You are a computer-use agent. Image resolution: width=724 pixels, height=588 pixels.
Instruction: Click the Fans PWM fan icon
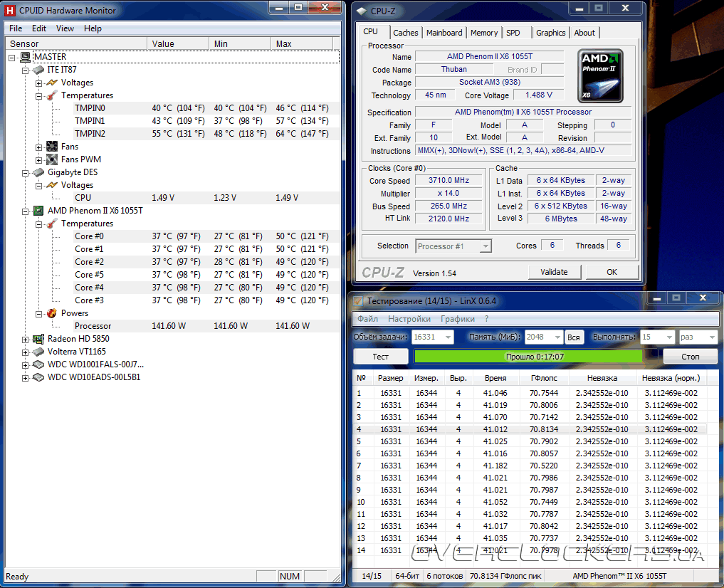click(52, 159)
